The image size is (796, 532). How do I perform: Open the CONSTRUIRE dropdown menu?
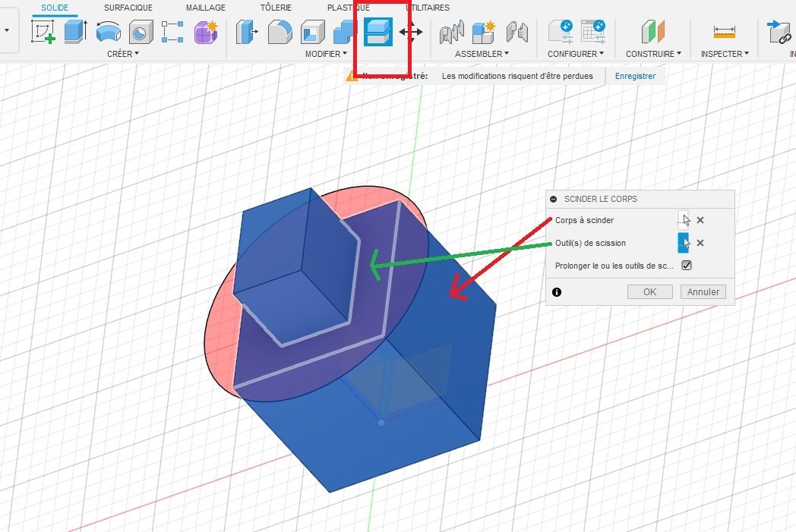653,53
